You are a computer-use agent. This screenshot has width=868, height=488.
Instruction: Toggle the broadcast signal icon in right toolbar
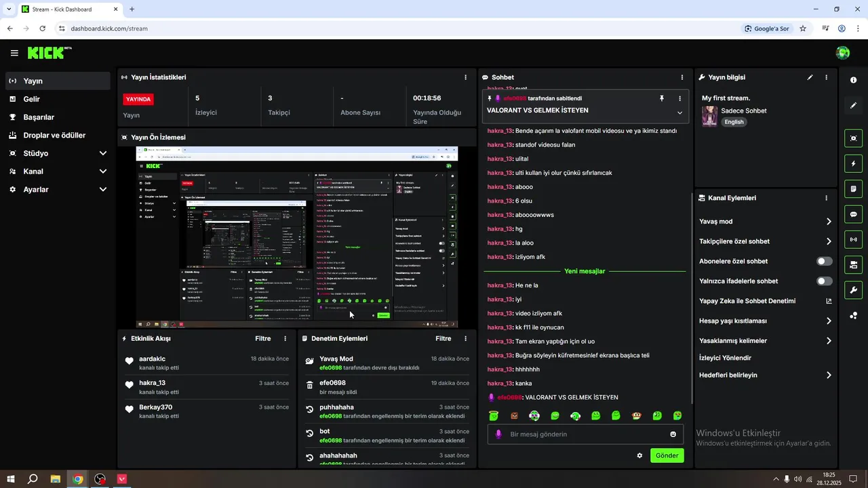(x=853, y=239)
